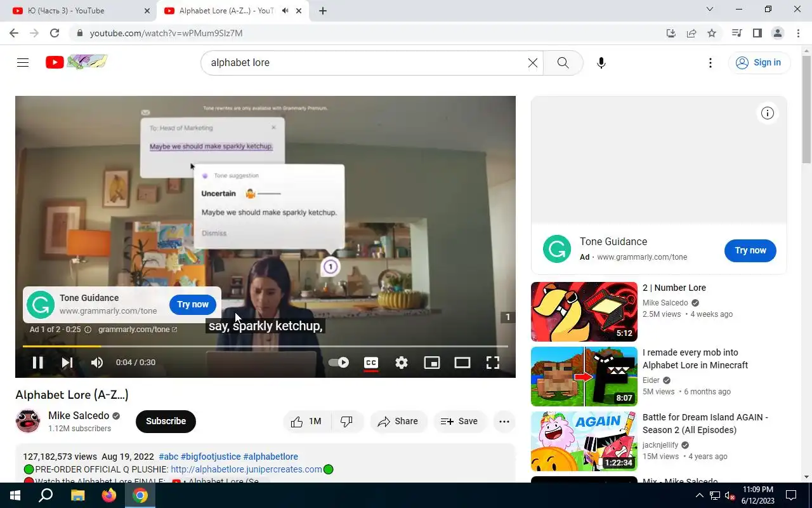
Task: Share this page icon in address bar
Action: click(691, 33)
